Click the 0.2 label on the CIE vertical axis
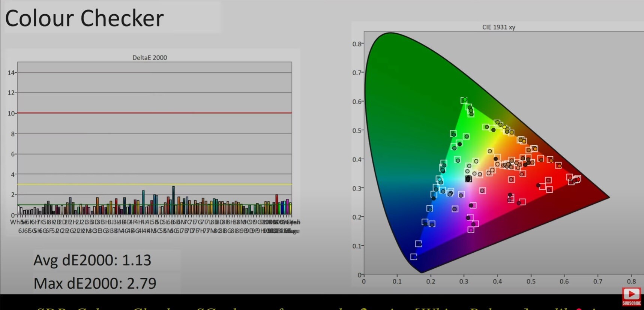The width and height of the screenshot is (644, 310). point(357,217)
